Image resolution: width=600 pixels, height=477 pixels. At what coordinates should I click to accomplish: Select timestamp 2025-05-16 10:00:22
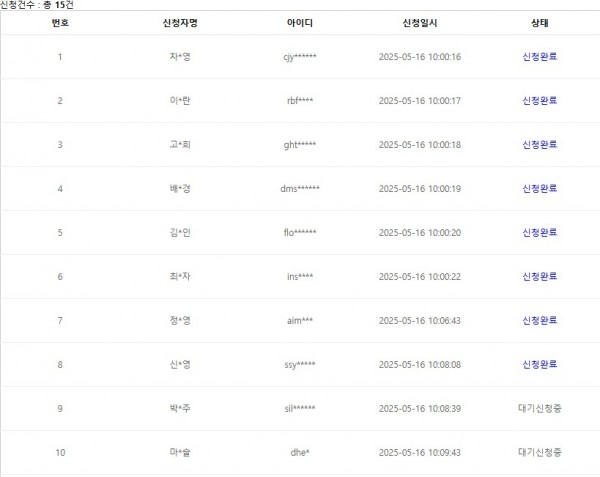(420, 277)
